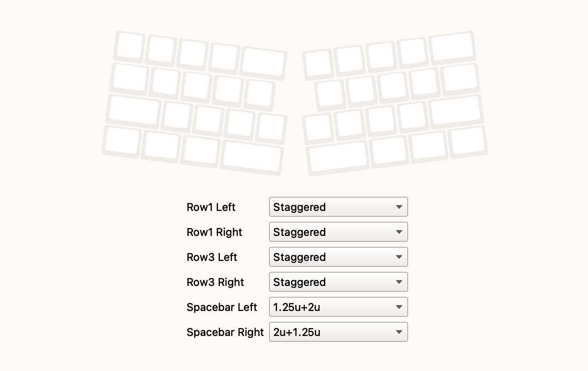Screen dimensions: 588x371
Task: Click the top-left key of left half
Action: (130, 46)
